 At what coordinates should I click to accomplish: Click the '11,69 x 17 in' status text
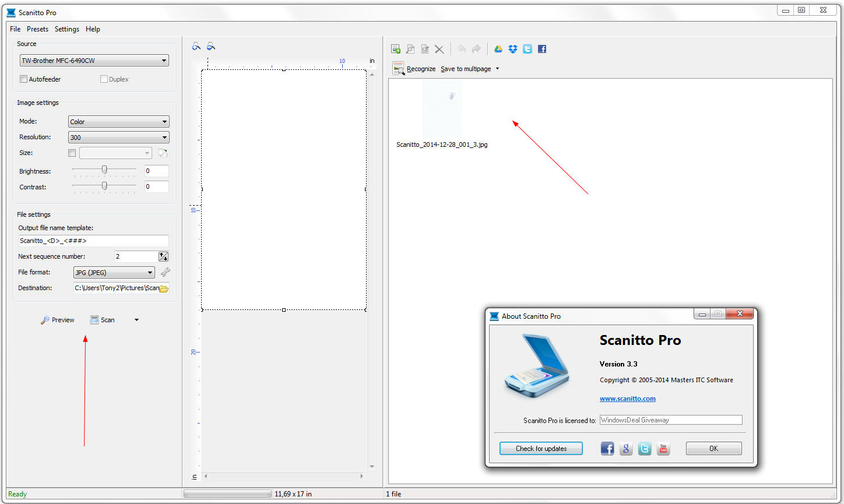293,494
